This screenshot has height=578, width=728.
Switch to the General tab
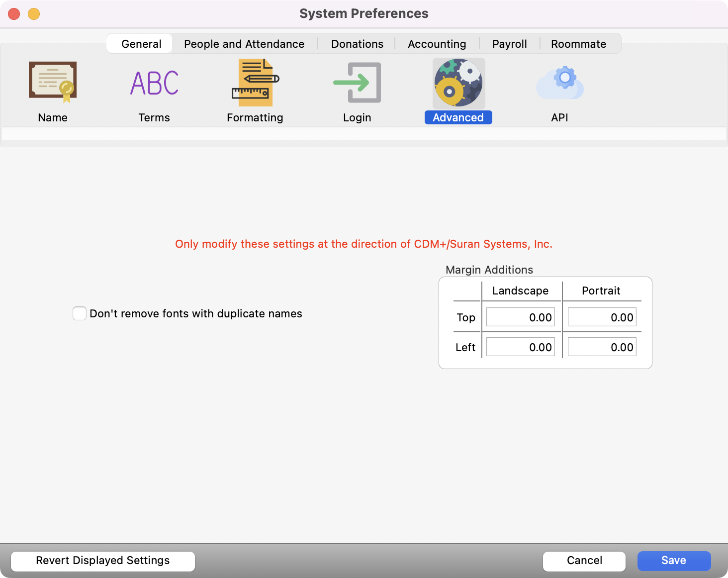pyautogui.click(x=141, y=44)
